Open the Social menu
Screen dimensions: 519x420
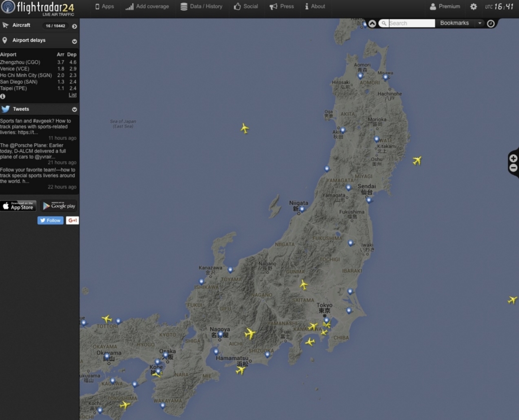(x=246, y=6)
